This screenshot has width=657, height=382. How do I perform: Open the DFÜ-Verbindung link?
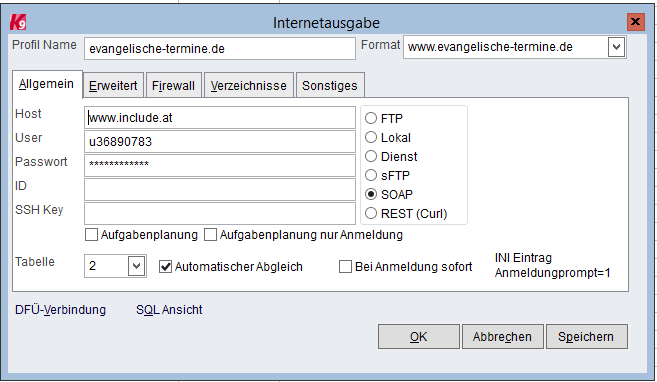(60, 310)
